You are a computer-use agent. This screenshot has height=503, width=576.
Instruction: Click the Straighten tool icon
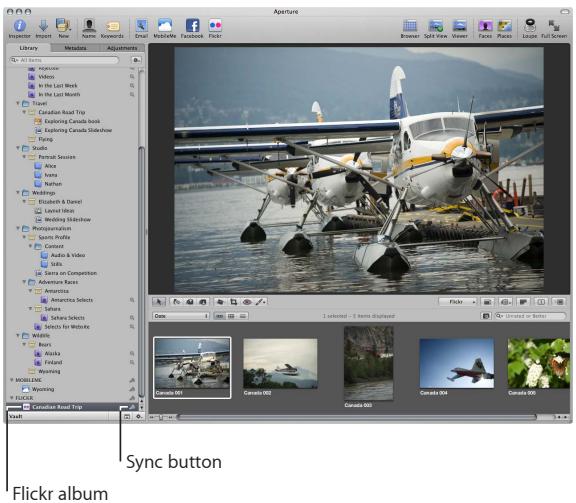220,302
